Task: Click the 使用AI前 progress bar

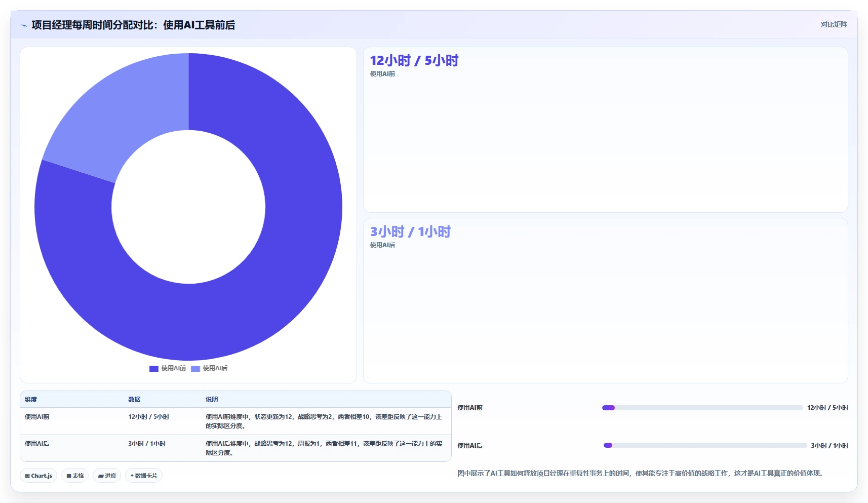Action: pos(702,408)
